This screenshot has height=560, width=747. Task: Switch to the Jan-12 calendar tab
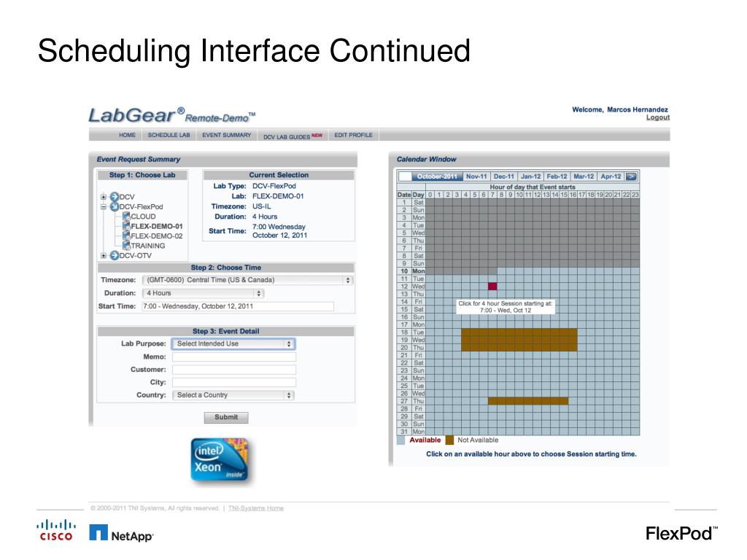[x=530, y=176]
